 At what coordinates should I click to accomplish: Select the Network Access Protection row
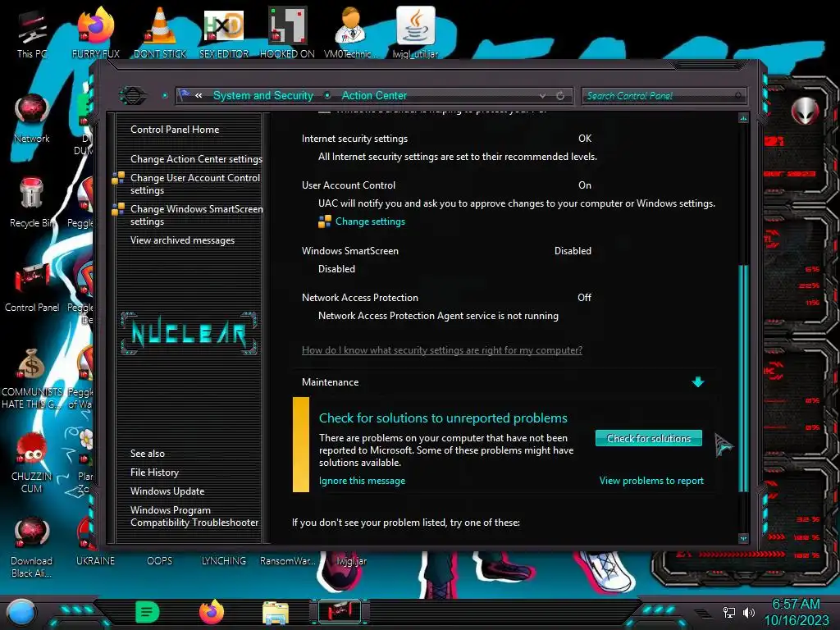pos(447,298)
